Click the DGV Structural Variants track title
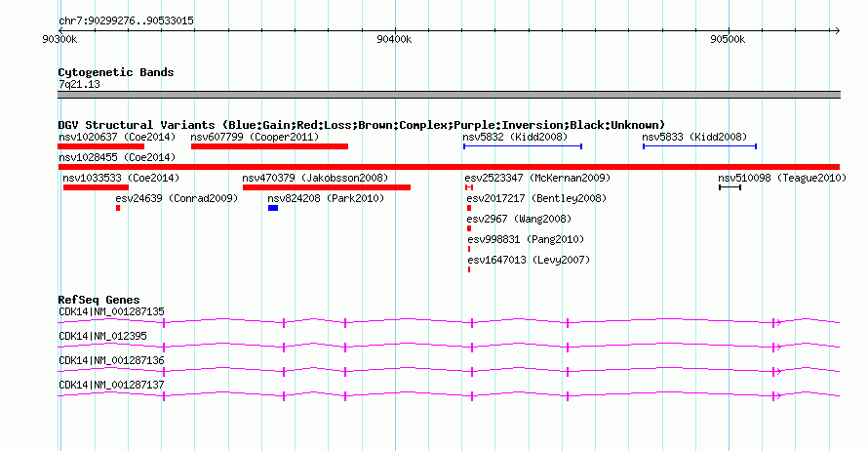This screenshot has width=868, height=451. [x=361, y=125]
